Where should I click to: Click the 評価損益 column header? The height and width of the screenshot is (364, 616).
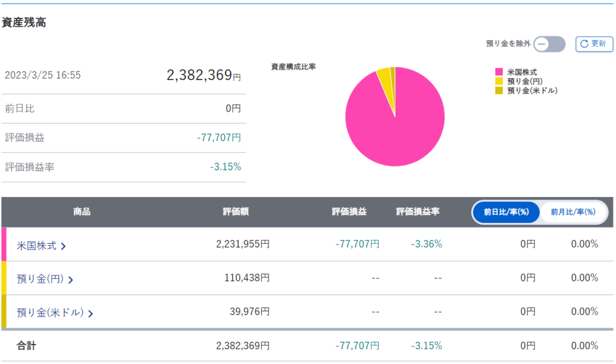[x=349, y=212]
